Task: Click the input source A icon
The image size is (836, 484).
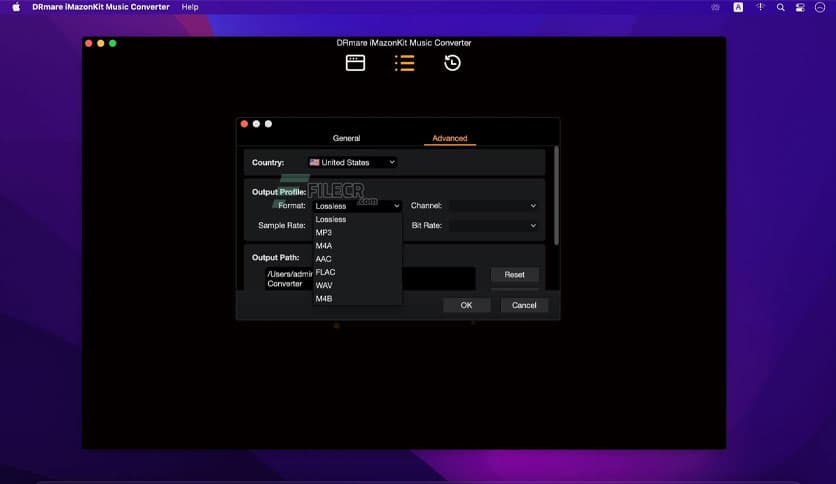Action: tap(738, 7)
